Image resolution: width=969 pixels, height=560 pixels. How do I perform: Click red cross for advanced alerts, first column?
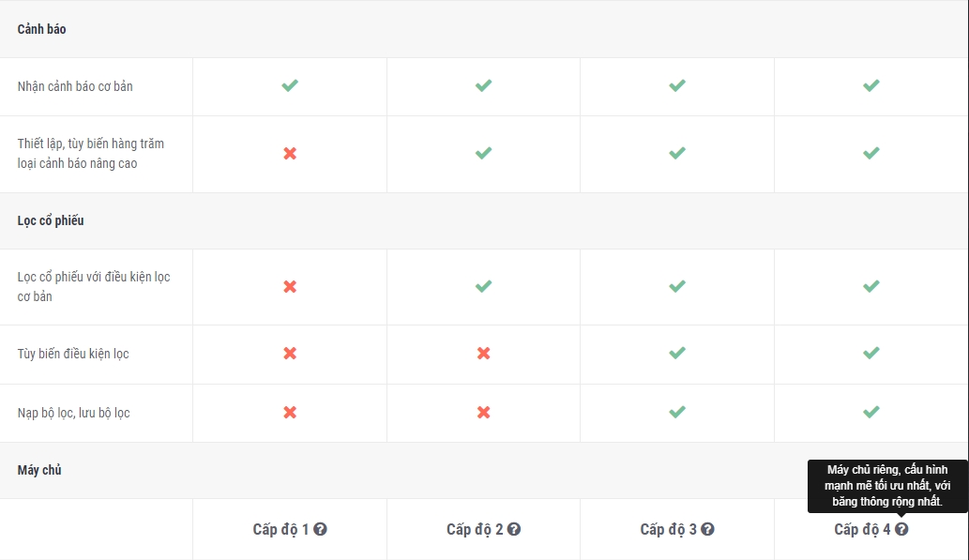pos(290,153)
